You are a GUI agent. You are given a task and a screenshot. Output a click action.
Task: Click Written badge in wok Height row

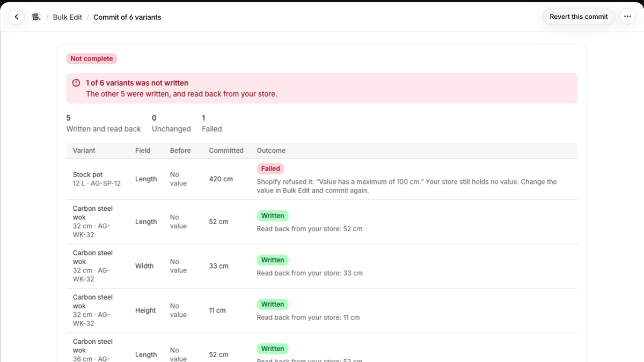[x=273, y=305]
